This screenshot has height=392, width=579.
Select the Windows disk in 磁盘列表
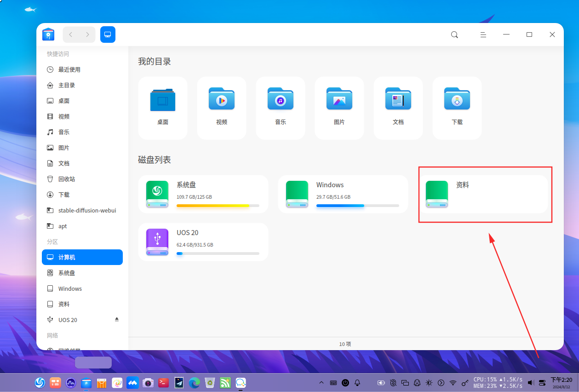343,194
